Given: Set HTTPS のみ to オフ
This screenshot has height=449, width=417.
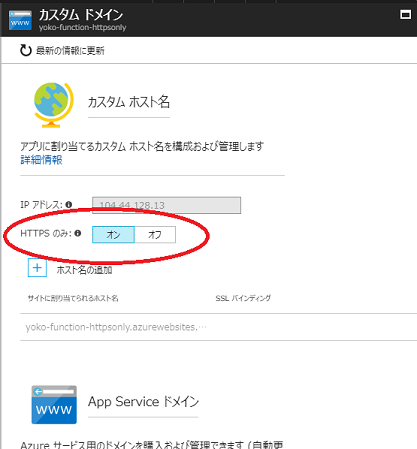Looking at the screenshot, I should pyautogui.click(x=155, y=235).
